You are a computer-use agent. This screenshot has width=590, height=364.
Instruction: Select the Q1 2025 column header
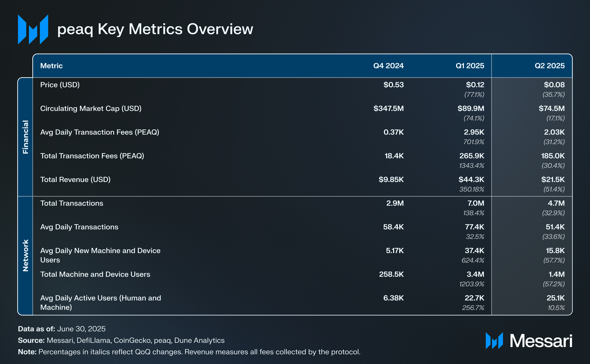tap(470, 66)
